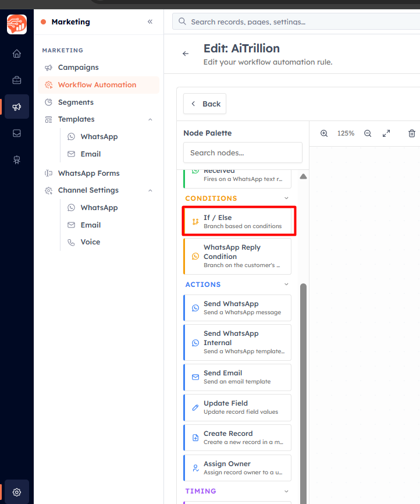The width and height of the screenshot is (420, 504).
Task: Open the Home icon in left rail
Action: tap(17, 54)
